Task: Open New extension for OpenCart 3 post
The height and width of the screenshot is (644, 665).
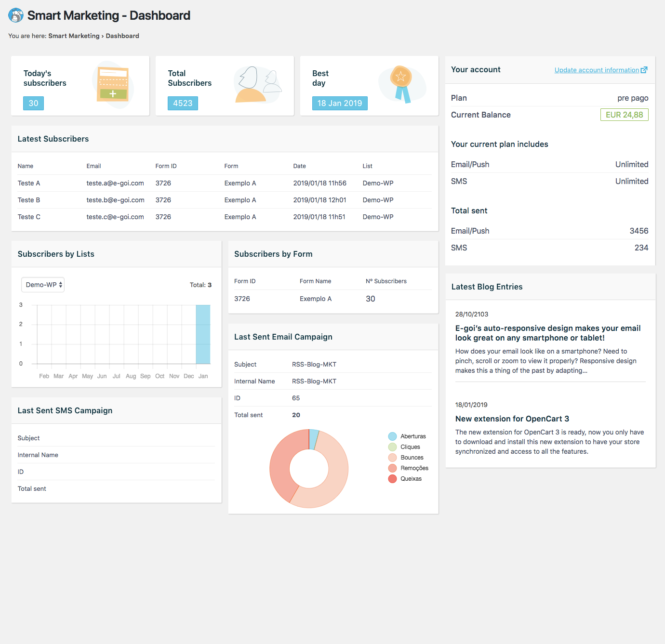Action: [512, 419]
